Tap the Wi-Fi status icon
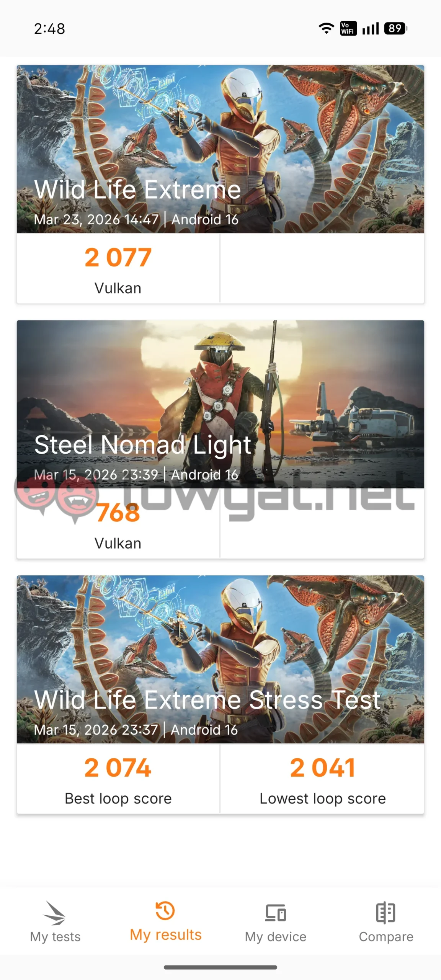 [327, 28]
